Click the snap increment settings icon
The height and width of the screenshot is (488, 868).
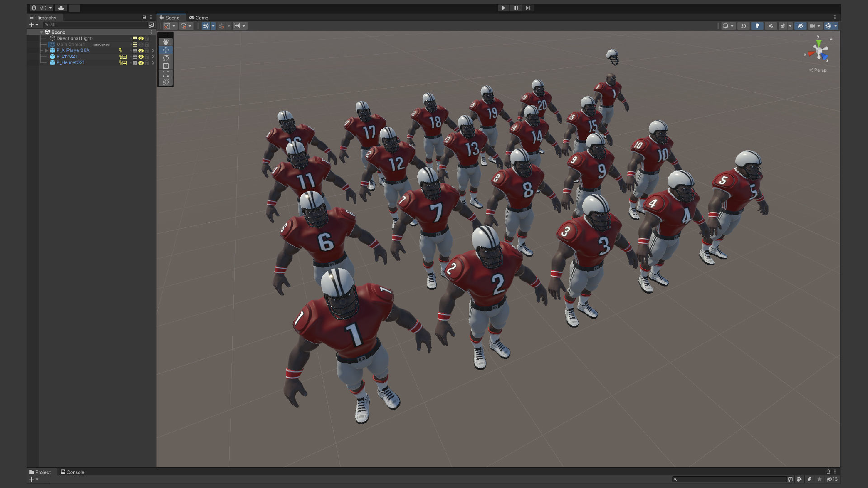click(x=237, y=26)
